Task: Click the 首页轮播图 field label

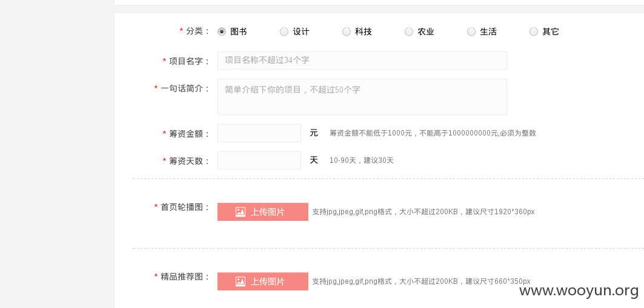Action: click(185, 207)
